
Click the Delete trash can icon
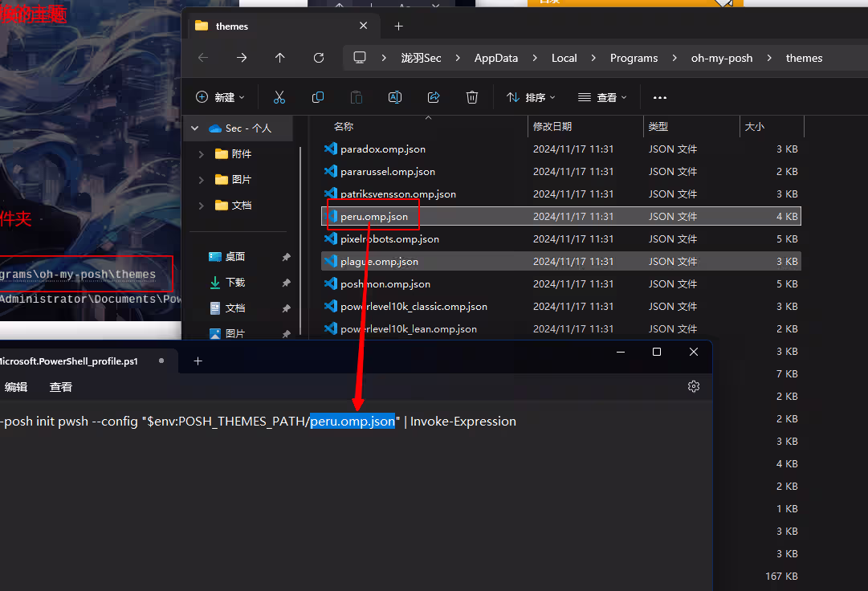point(472,97)
